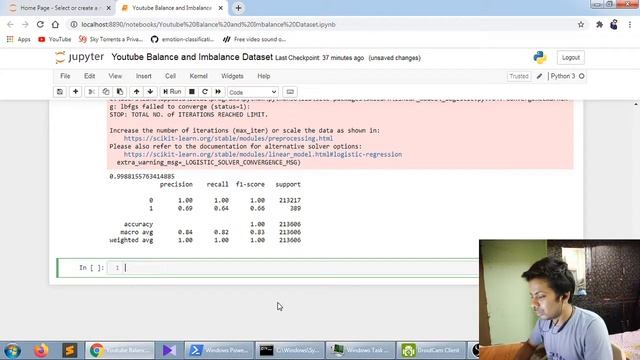This screenshot has width=640, height=360.
Task: Go back in browser history
Action: [x=10, y=24]
